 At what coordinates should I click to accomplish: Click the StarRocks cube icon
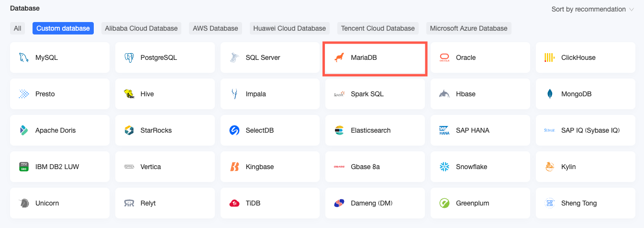(129, 130)
